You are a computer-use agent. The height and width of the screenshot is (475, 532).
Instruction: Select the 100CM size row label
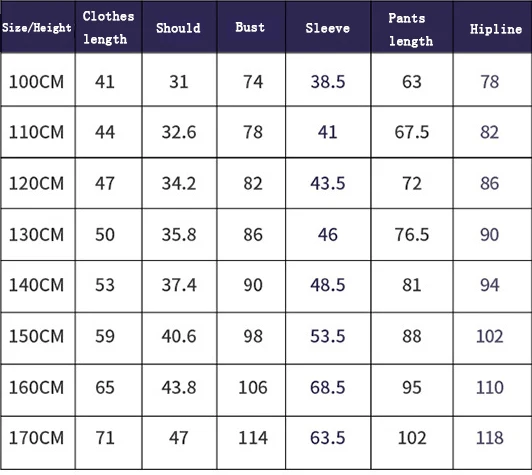(36, 82)
